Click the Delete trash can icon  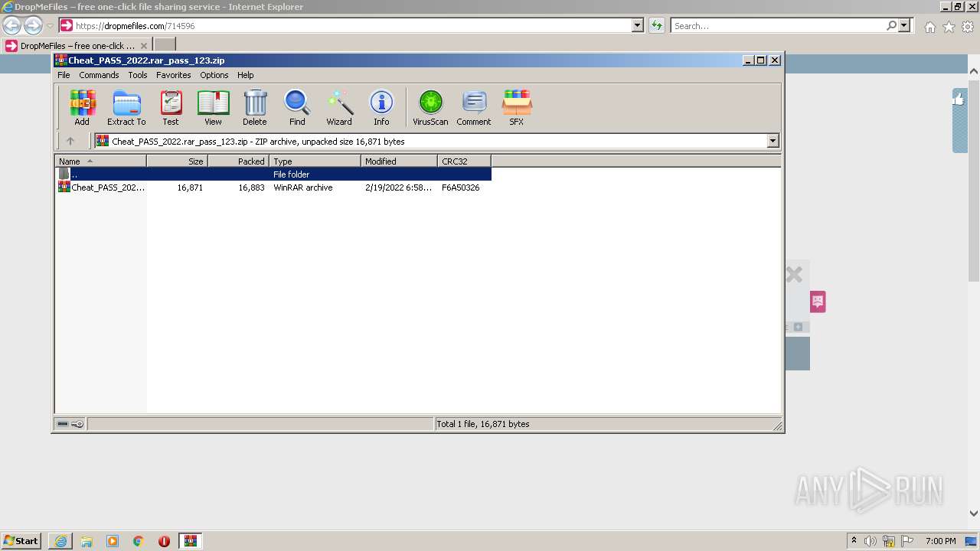[255, 107]
